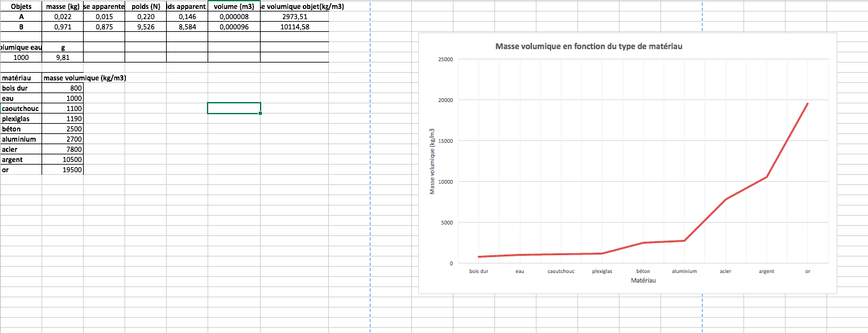Click the 'bois dur' material cell
868x333 pixels.
[x=21, y=88]
